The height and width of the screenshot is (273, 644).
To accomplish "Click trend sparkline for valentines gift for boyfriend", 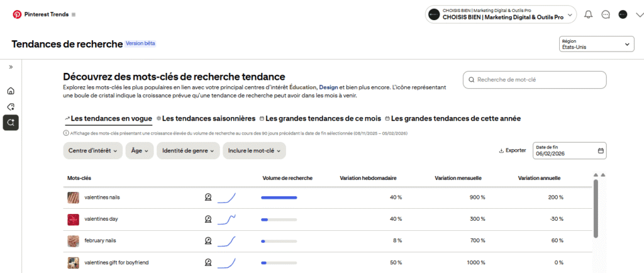I will pos(226,263).
